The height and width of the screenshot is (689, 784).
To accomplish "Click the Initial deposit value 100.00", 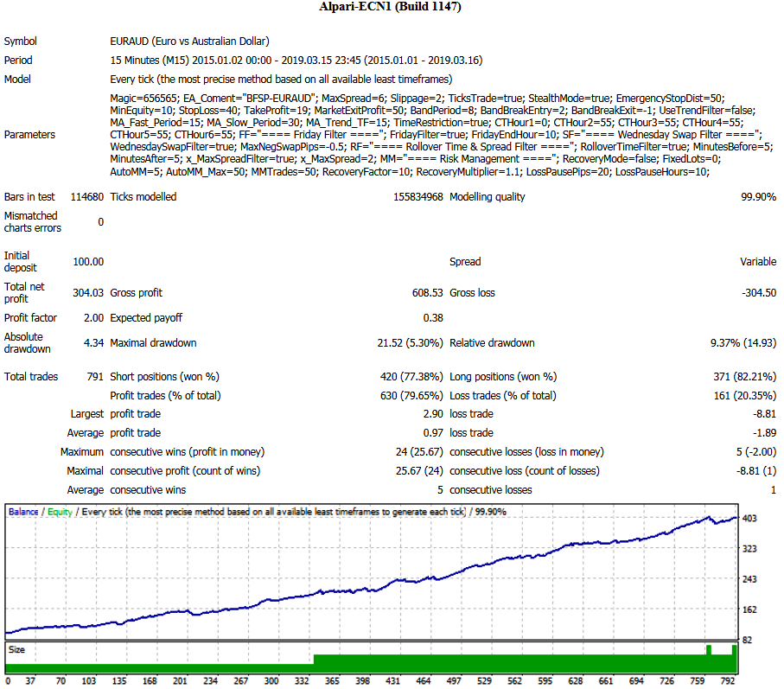I will (x=88, y=261).
